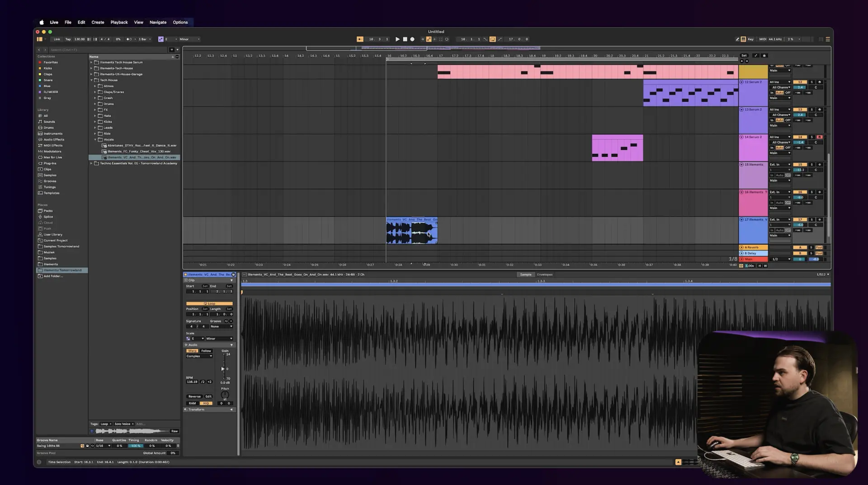Screen dimensions: 868x485
Task: Open the File menu
Action: (x=68, y=22)
